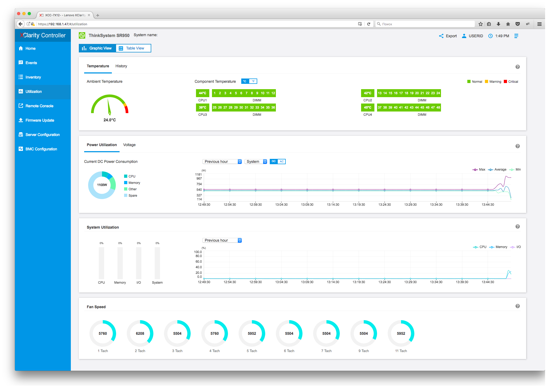Open the USERID user account icon

(x=464, y=36)
